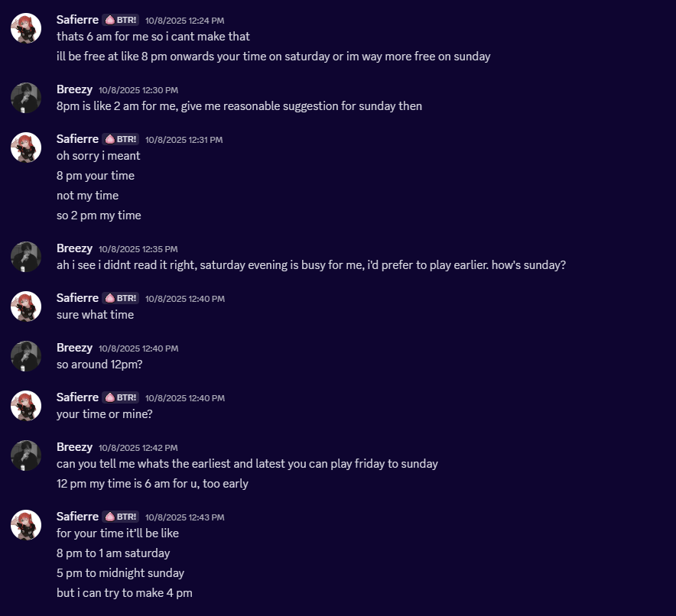Screen dimensions: 676x616
Task: Click the 10/8/2025 12:42 PM timestamp
Action: click(x=138, y=448)
